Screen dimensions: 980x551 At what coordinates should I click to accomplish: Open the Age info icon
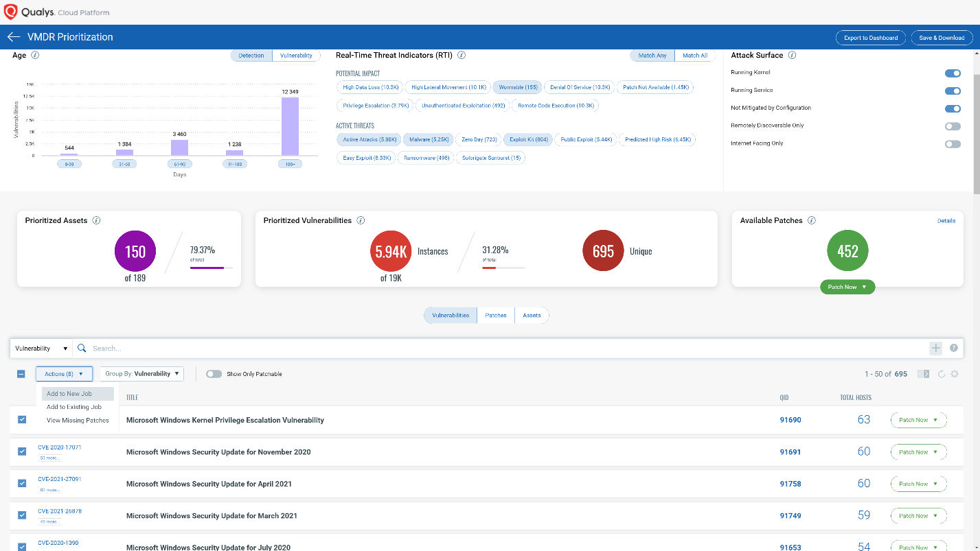click(35, 55)
